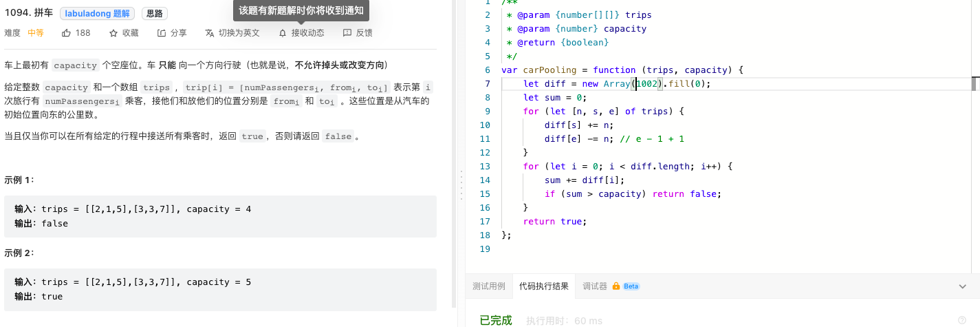Viewport: 980px width, 327px height.
Task: Click the 'return true;' code line
Action: (555, 222)
